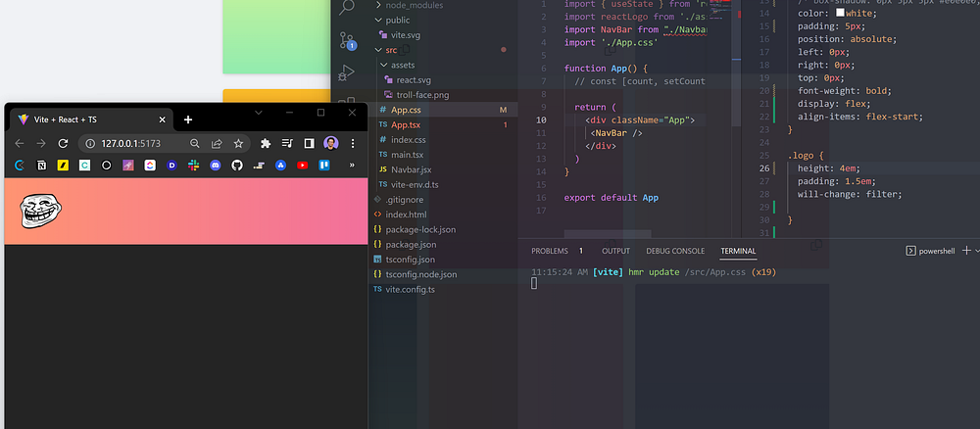980x429 pixels.
Task: Reload the page in Chrome
Action: (63, 144)
